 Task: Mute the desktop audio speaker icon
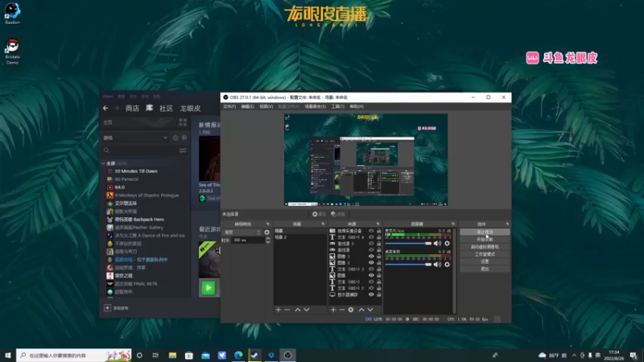[x=437, y=265]
